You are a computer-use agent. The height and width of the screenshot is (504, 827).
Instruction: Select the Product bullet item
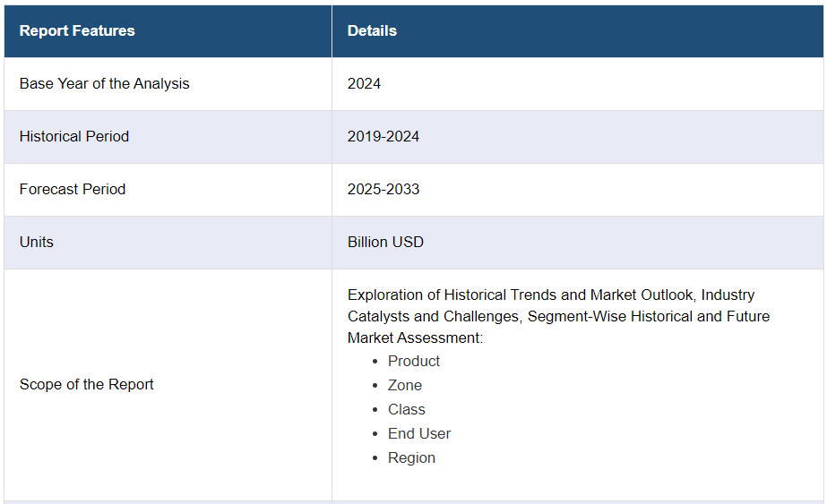[x=414, y=361]
